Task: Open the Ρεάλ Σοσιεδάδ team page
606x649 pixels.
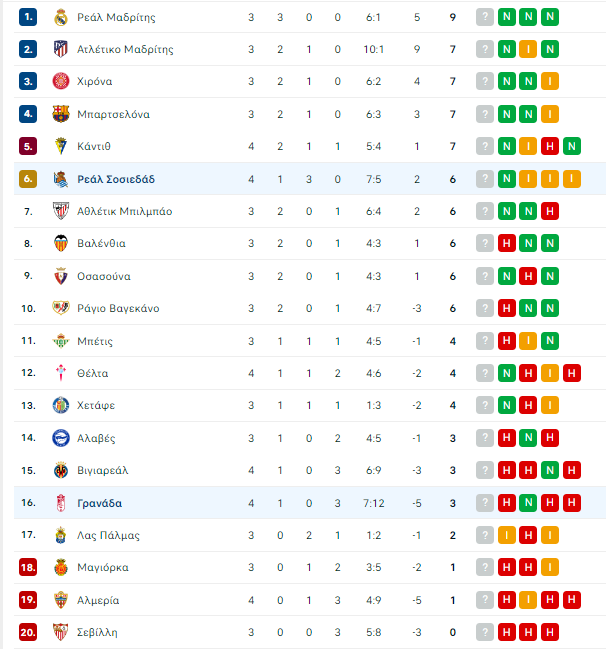Action: pyautogui.click(x=116, y=179)
